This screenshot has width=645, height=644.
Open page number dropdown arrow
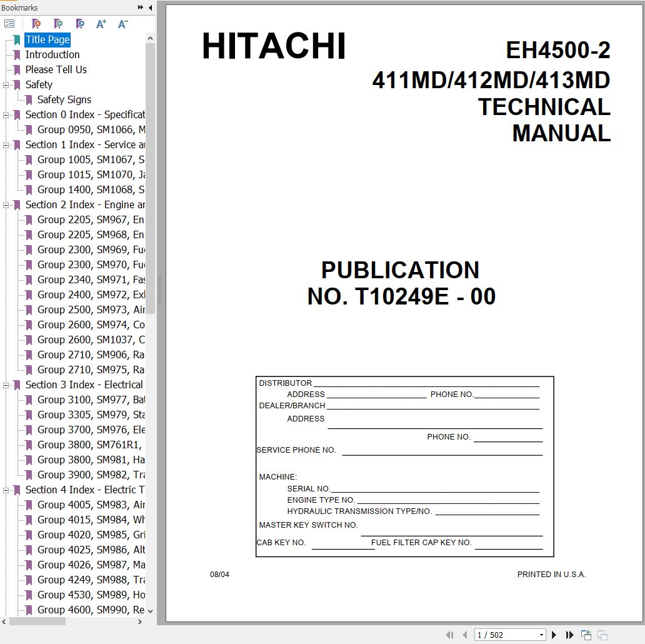pyautogui.click(x=541, y=635)
